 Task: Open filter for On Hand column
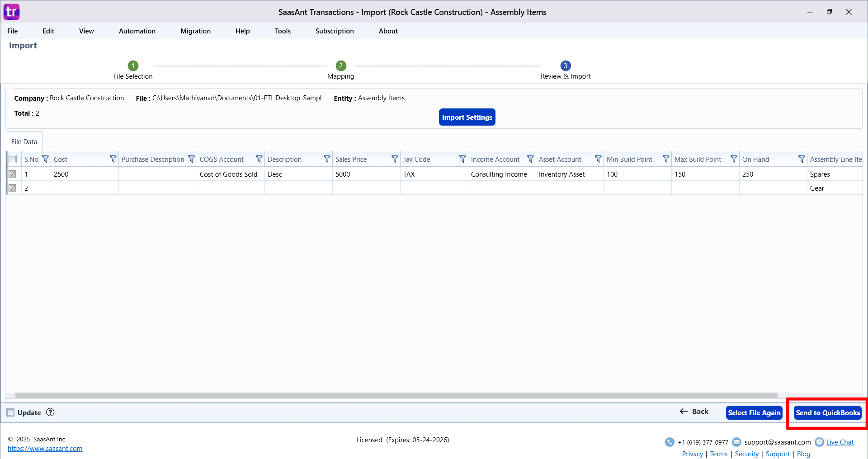pyautogui.click(x=802, y=159)
